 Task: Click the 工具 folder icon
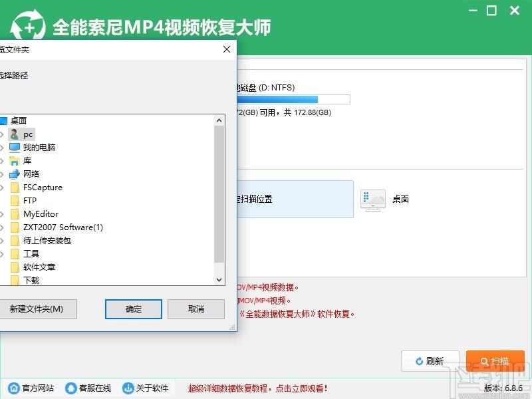click(15, 254)
